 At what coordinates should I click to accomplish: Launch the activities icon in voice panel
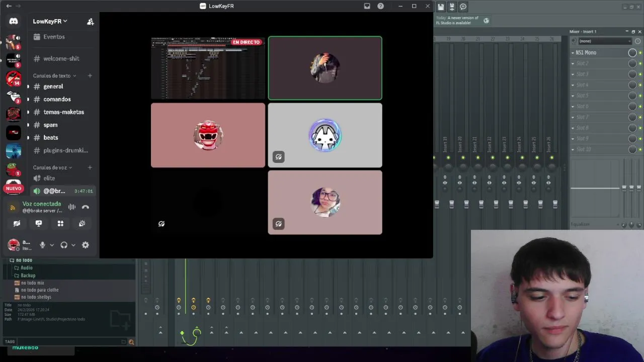pos(60,223)
